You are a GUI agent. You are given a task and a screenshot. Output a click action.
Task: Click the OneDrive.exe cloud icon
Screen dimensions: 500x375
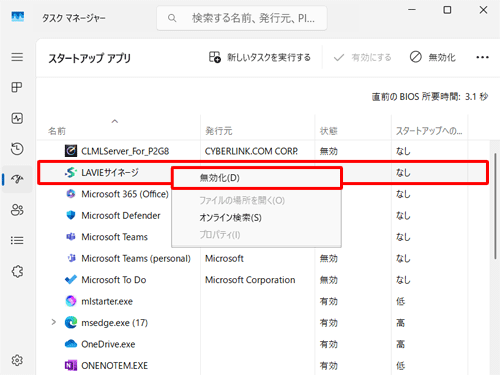point(71,344)
